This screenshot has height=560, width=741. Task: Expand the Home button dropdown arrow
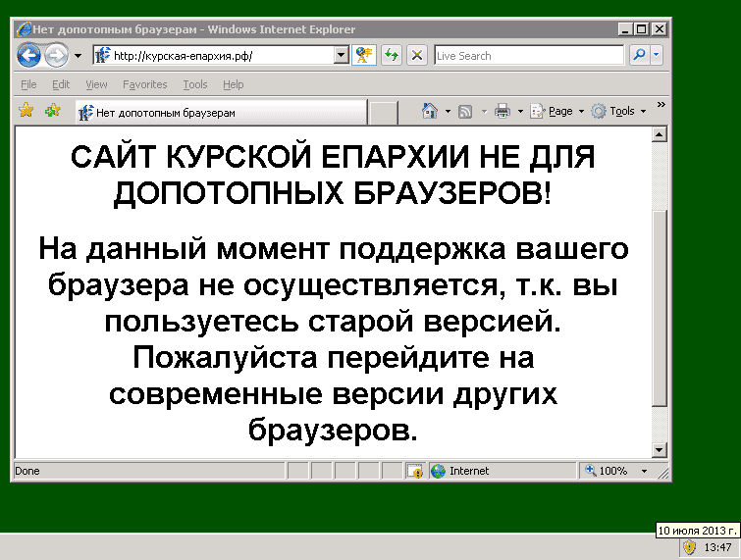coord(448,112)
